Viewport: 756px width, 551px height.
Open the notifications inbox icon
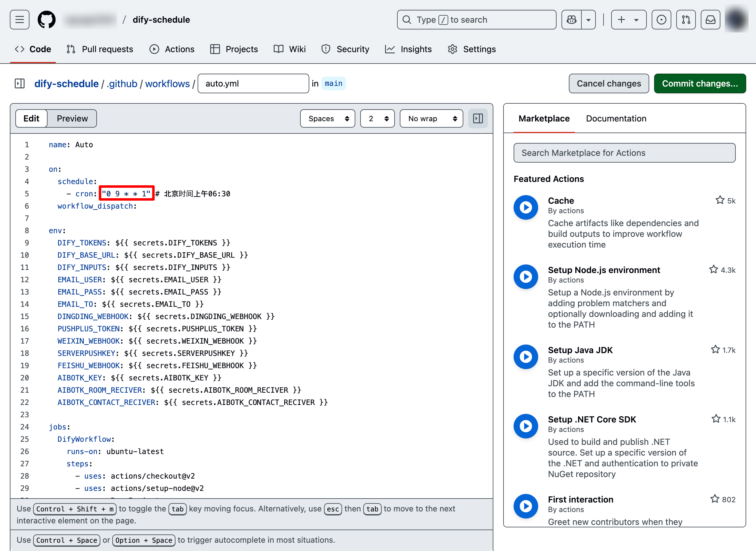[710, 20]
